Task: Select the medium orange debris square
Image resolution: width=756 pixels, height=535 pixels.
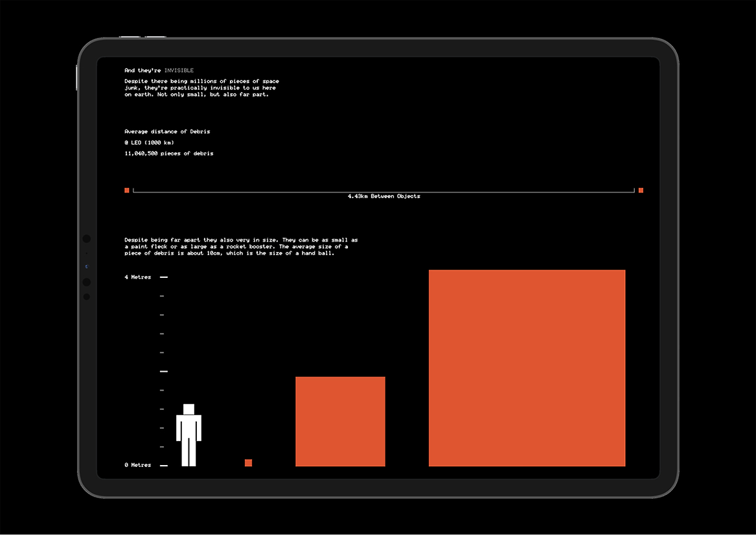Action: click(x=340, y=421)
